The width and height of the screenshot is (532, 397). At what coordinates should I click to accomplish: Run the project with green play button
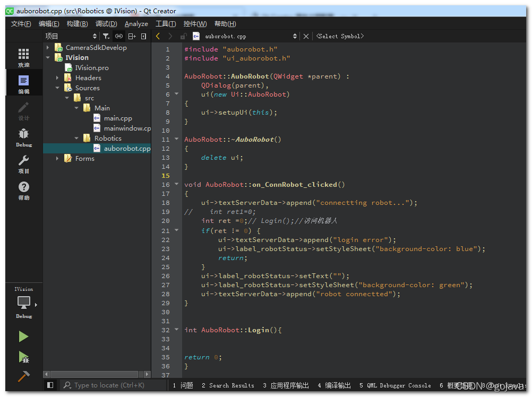(x=23, y=336)
